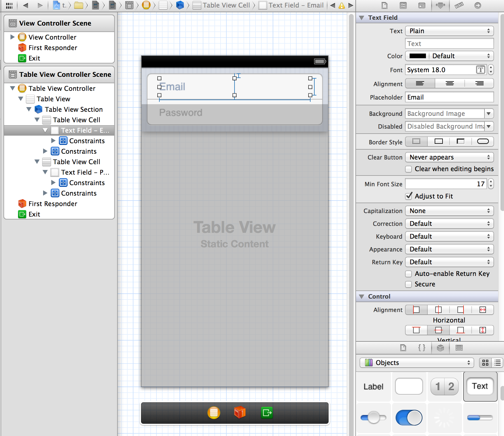Switch object library to list view
The width and height of the screenshot is (504, 436).
(x=498, y=363)
